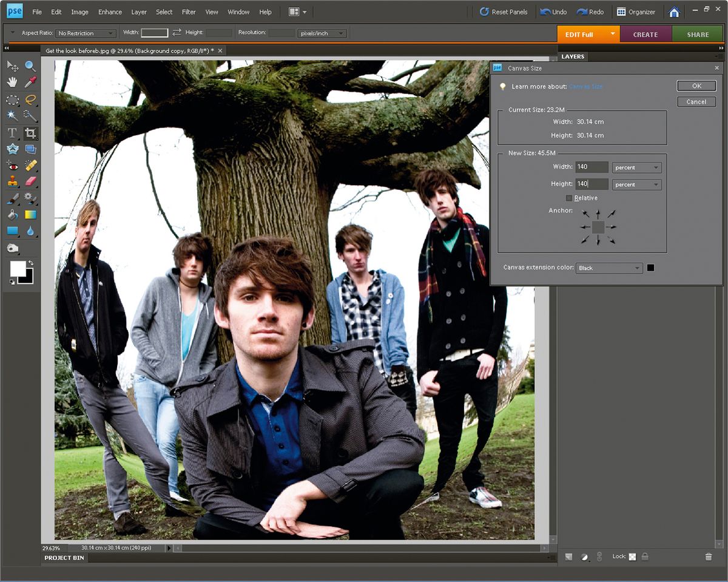
Task: Enable the Relative checkbox in Canvas Size
Action: 570,198
